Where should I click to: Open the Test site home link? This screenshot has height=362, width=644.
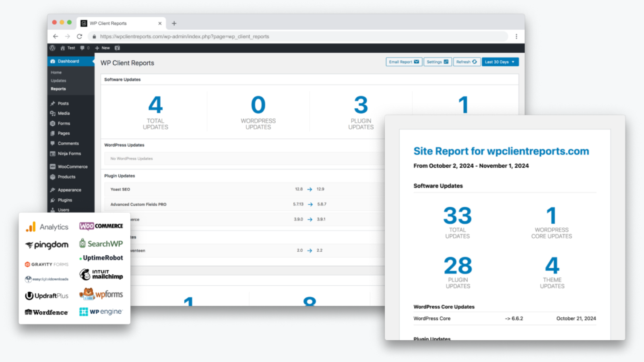click(68, 48)
